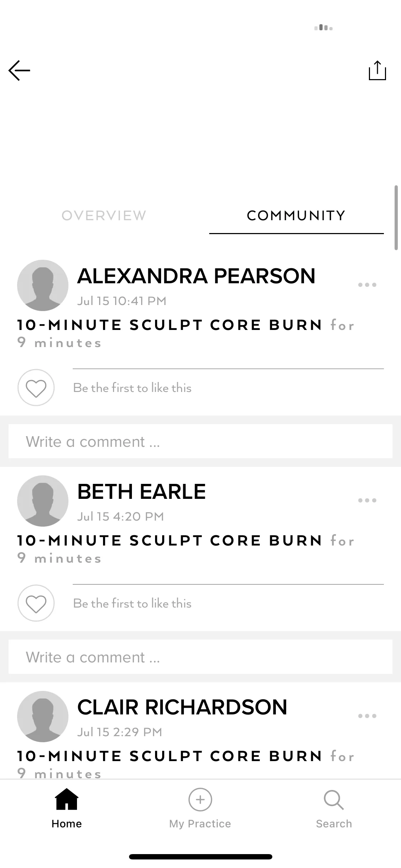Open Beth Earle's profile avatar
Image resolution: width=401 pixels, height=868 pixels.
point(43,501)
